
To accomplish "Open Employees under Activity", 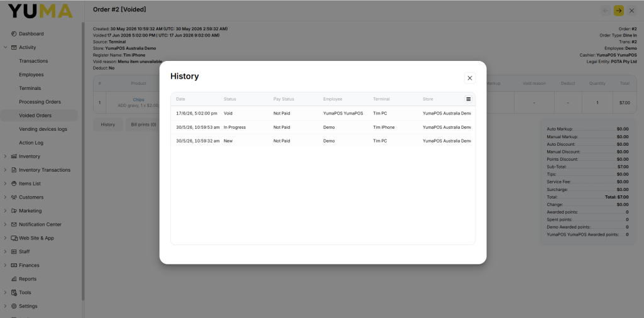I will (x=31, y=75).
